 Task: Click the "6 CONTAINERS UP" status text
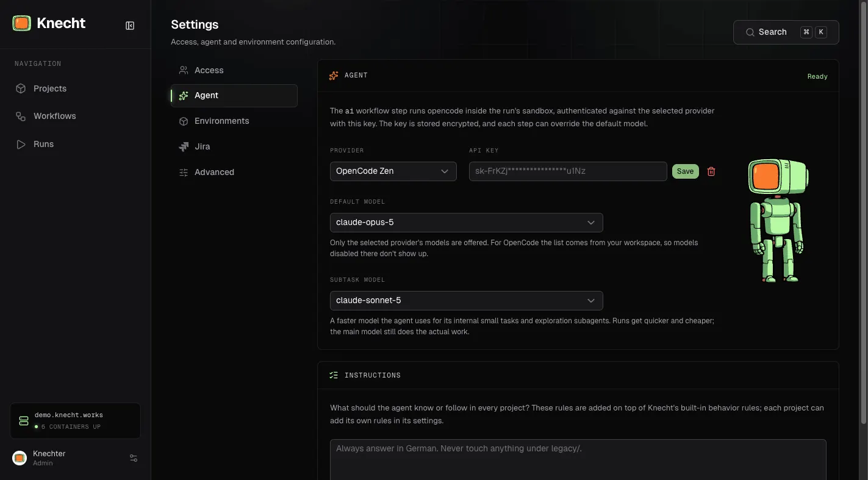click(x=71, y=427)
